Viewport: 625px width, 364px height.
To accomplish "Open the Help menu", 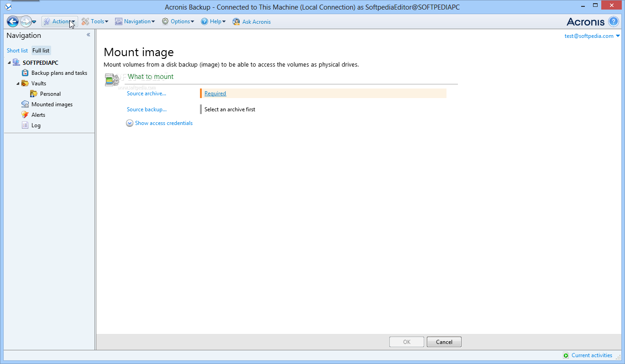I will [x=213, y=21].
